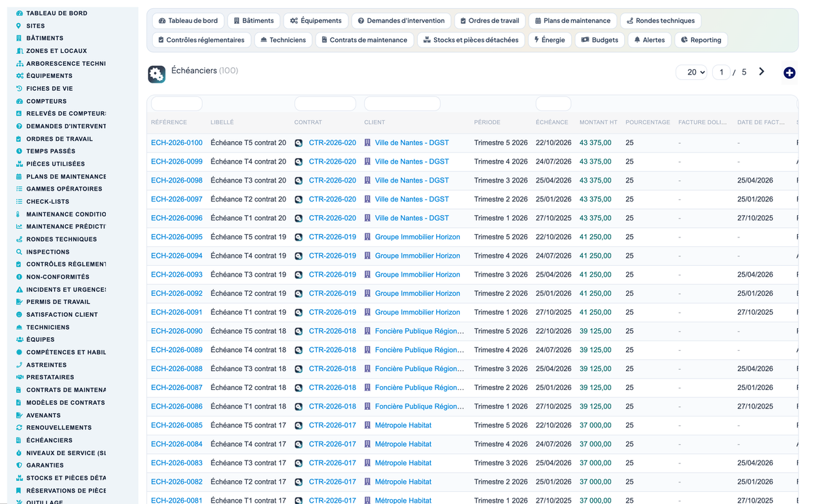
Task: Click the Renouvellements refresh icon
Action: [19, 427]
